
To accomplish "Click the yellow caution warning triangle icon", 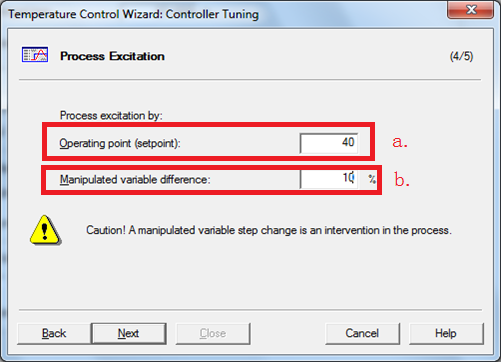I will click(x=45, y=230).
